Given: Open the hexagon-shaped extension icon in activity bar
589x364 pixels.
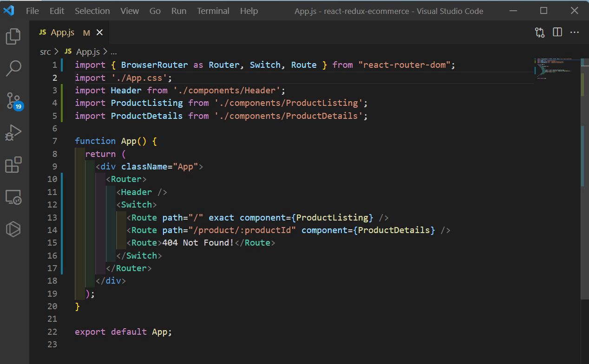Looking at the screenshot, I should tap(13, 229).
